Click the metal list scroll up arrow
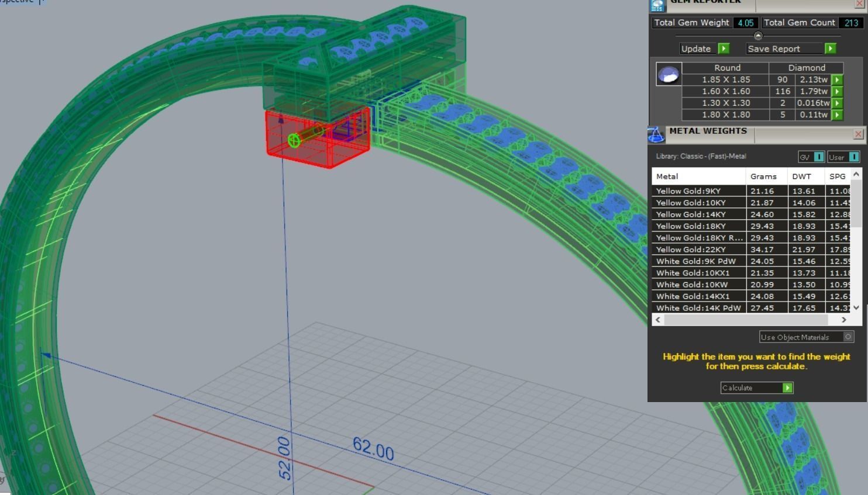This screenshot has height=495, width=868. click(856, 174)
